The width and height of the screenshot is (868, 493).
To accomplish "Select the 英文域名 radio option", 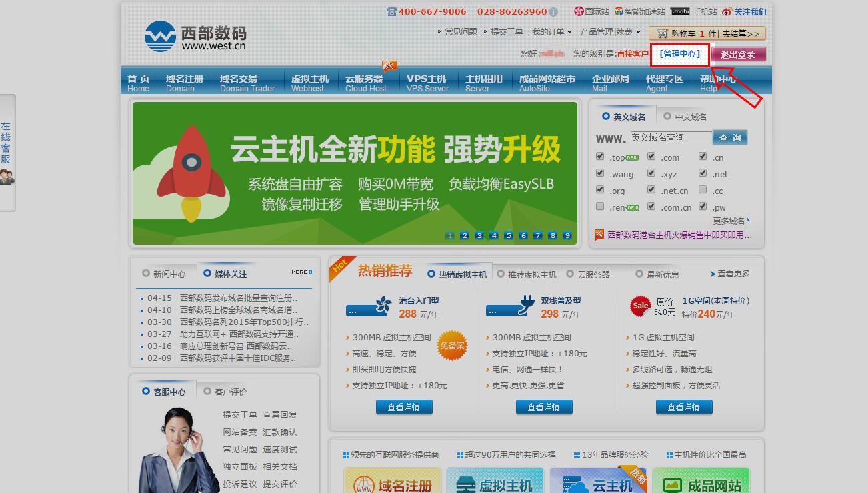I will point(606,116).
